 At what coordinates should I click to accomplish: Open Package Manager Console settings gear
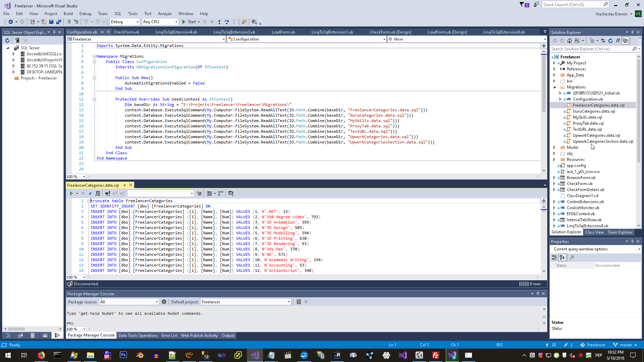pos(164,302)
